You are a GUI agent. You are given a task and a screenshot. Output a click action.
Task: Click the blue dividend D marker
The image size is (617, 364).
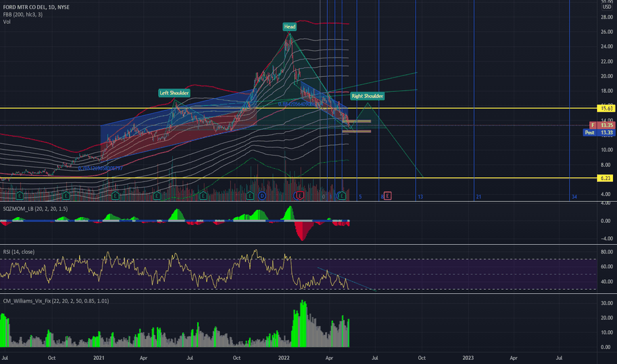click(262, 196)
